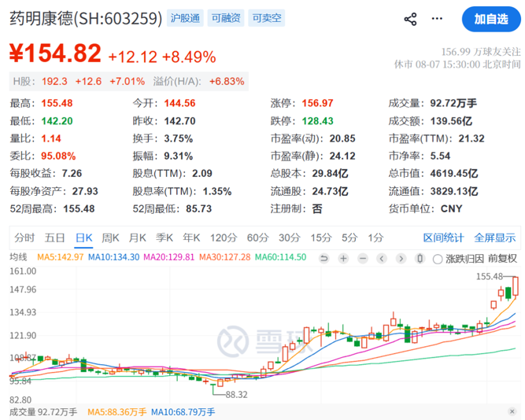
Task: Click the chart reset undo arrow icon
Action: pos(324,258)
